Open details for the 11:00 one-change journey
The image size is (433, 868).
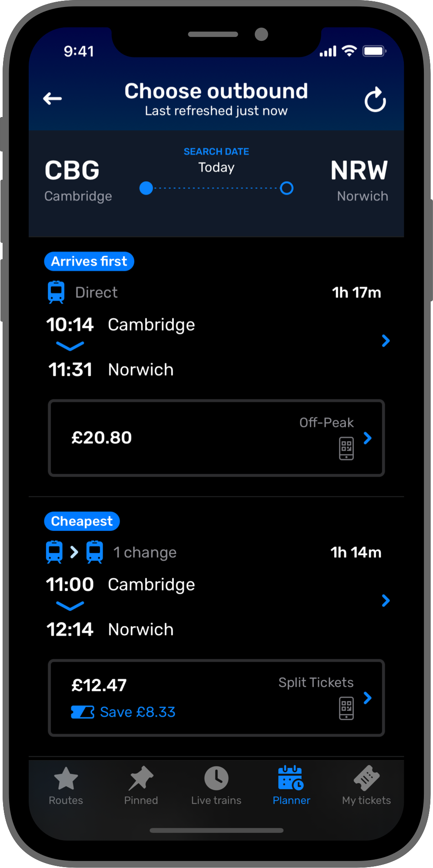(x=385, y=601)
